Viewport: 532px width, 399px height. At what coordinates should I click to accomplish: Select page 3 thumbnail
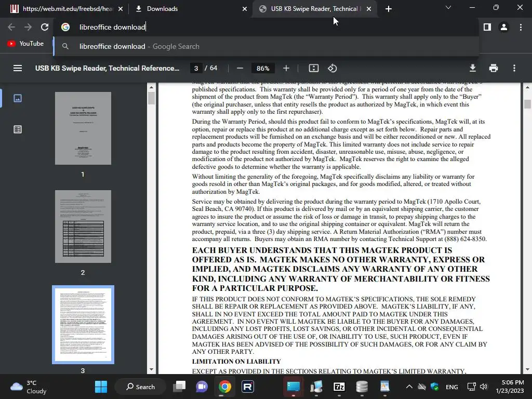(83, 325)
